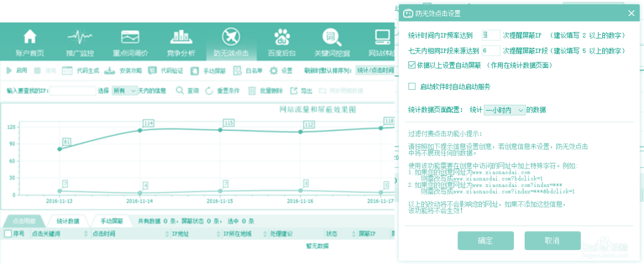
Task: Sort by IP所在地域 column arrows
Action: pos(265,234)
